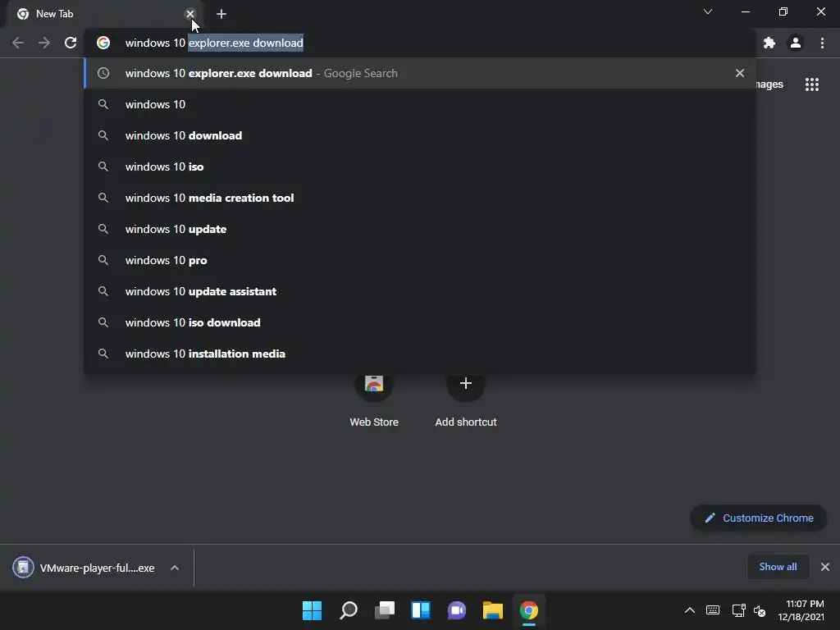Open the Web Store shortcut

pos(374,399)
